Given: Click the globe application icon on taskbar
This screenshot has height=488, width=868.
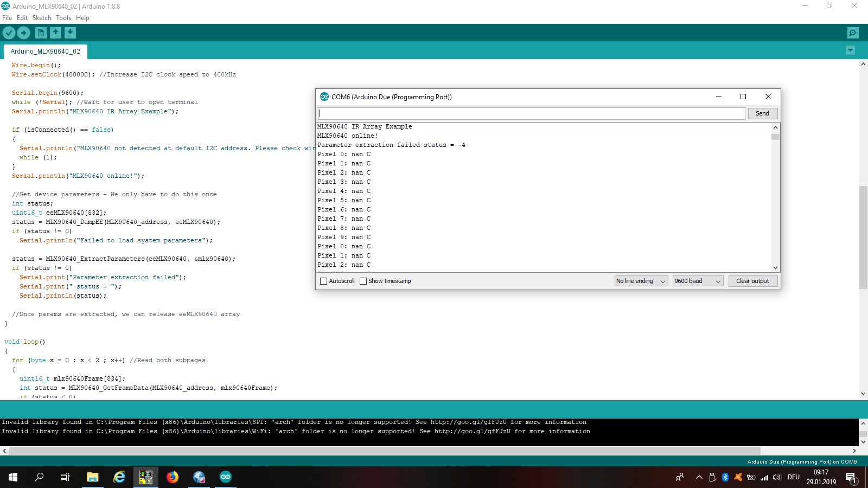Looking at the screenshot, I should pos(199,477).
